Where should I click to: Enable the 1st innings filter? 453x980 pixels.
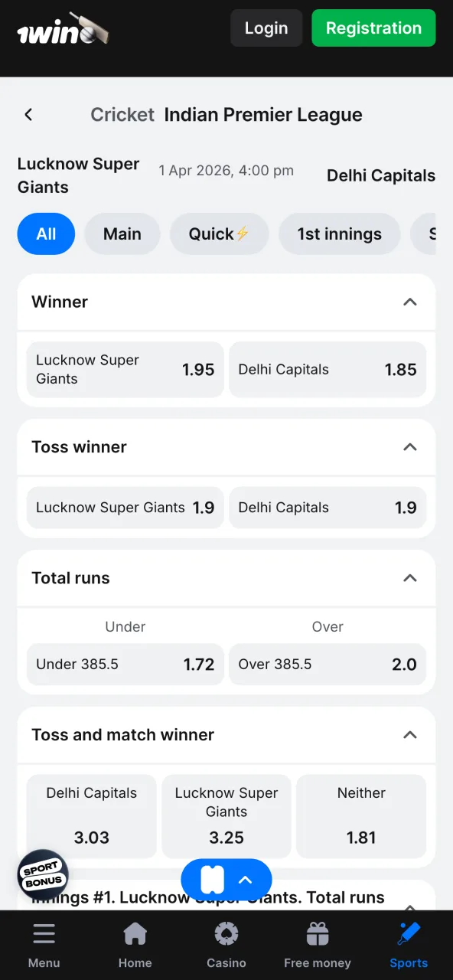(339, 234)
